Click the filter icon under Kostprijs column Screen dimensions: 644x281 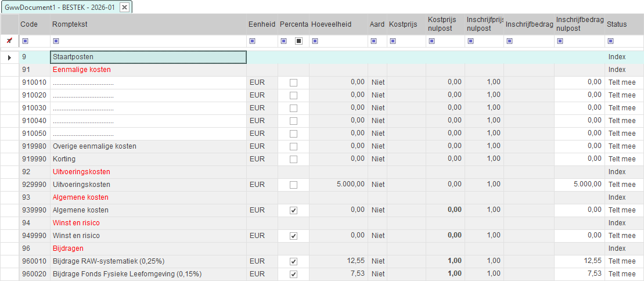393,41
